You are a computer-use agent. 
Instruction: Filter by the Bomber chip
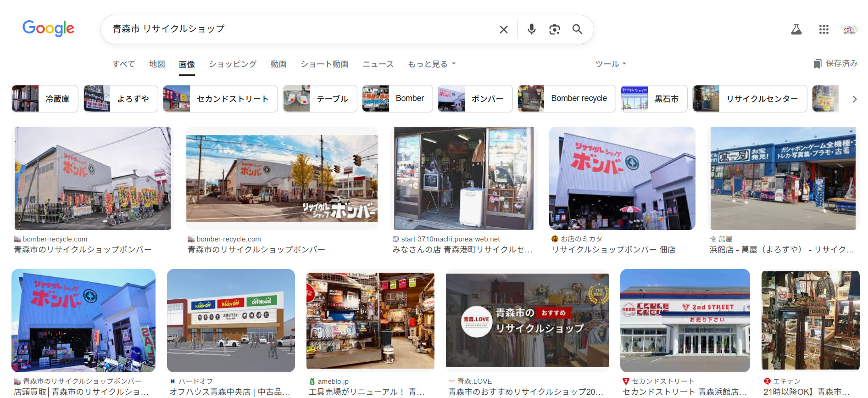click(397, 99)
